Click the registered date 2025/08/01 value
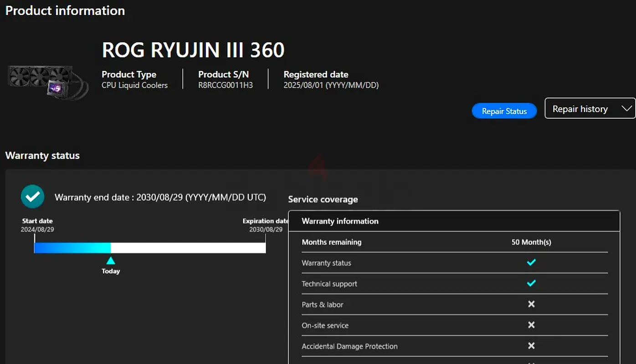 (331, 85)
